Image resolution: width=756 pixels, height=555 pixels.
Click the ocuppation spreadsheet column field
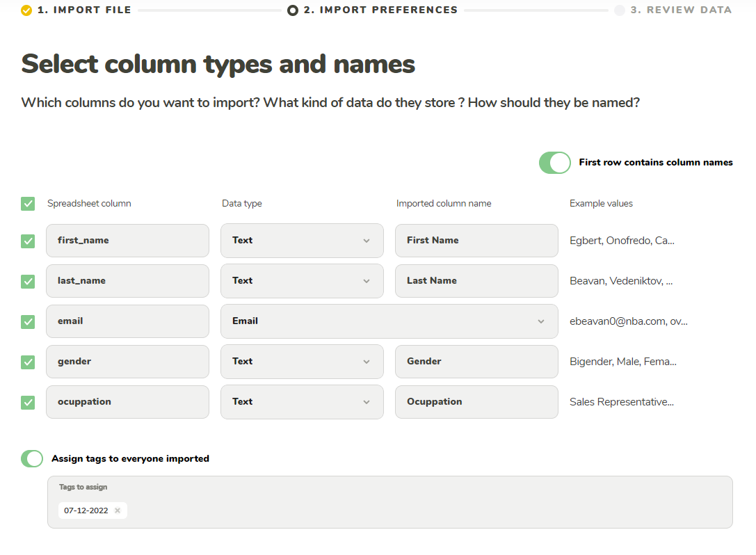tap(127, 402)
